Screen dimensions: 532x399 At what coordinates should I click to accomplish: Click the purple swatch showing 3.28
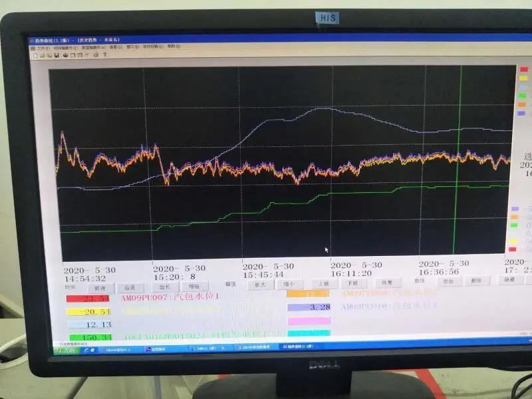point(310,307)
